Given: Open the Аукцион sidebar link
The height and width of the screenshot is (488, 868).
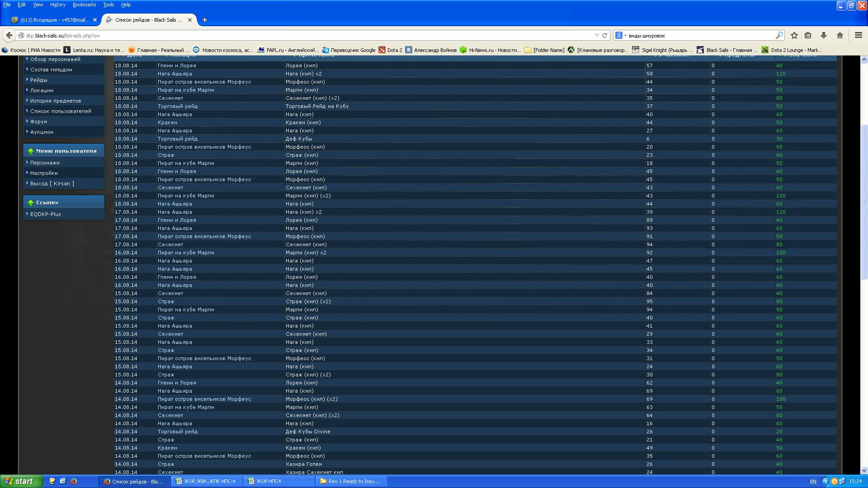Looking at the screenshot, I should coord(42,132).
